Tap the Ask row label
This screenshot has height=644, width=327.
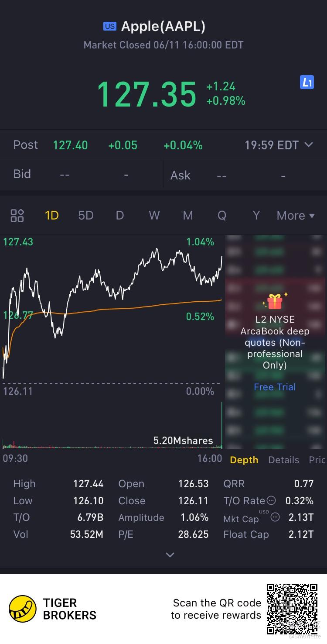point(181,175)
